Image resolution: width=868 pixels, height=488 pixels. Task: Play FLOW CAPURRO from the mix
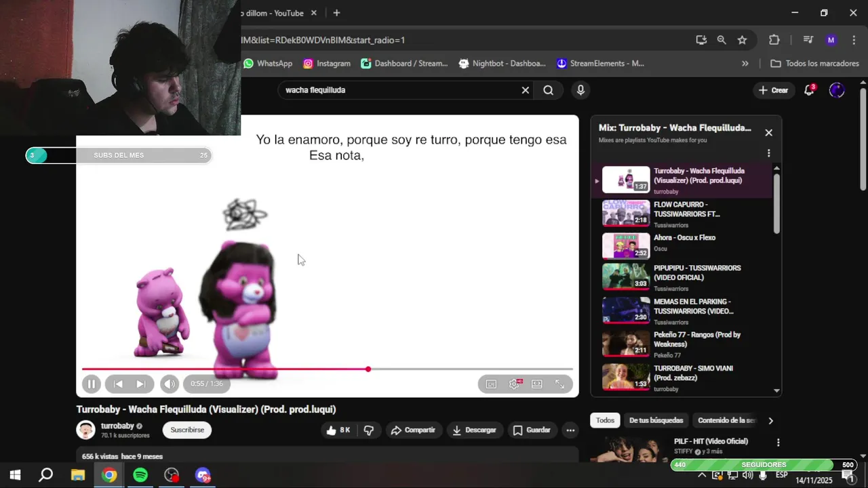click(x=682, y=213)
